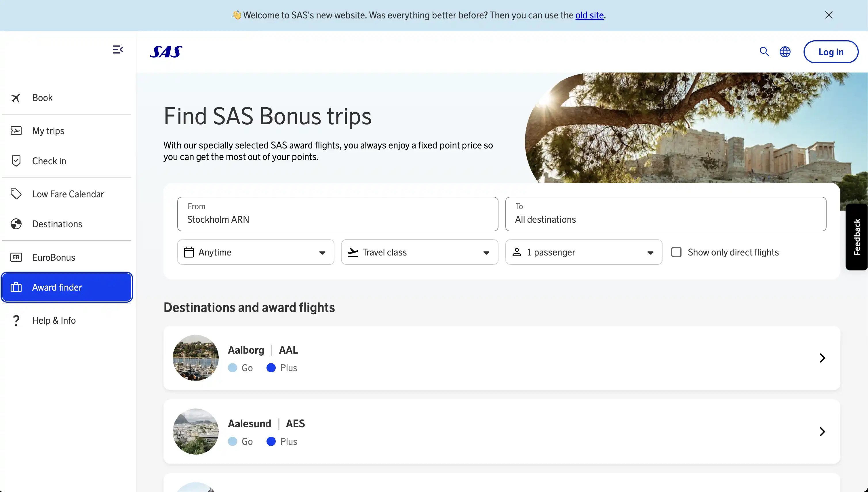Go to Destinations page
The image size is (868, 492).
(x=66, y=224)
